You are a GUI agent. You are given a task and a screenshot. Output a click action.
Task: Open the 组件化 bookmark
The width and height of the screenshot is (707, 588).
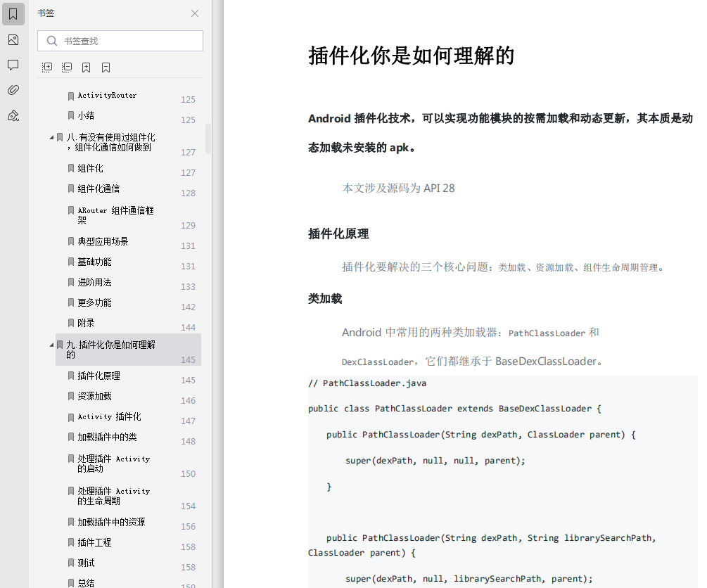click(90, 168)
